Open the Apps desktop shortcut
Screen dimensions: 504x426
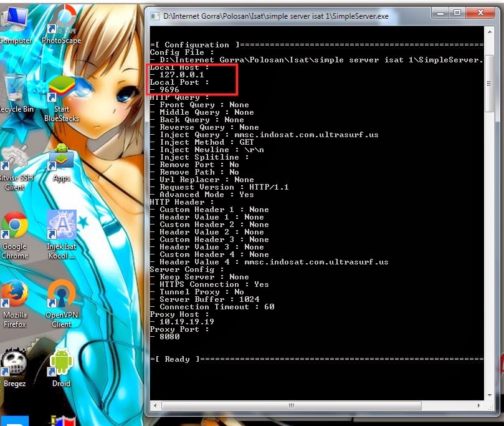62,163
